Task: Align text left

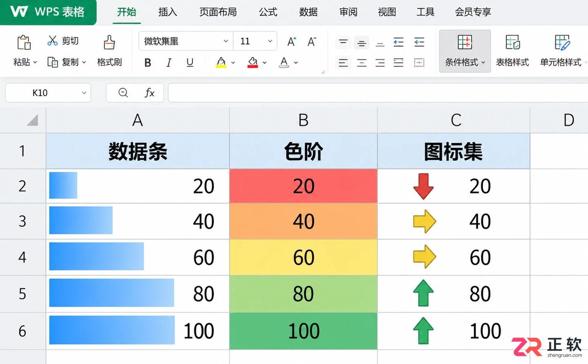Action: click(x=343, y=63)
